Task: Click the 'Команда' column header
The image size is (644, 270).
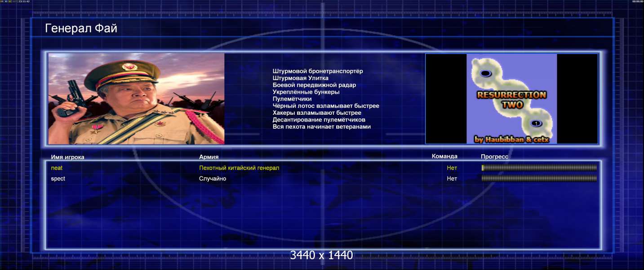Action: (444, 156)
